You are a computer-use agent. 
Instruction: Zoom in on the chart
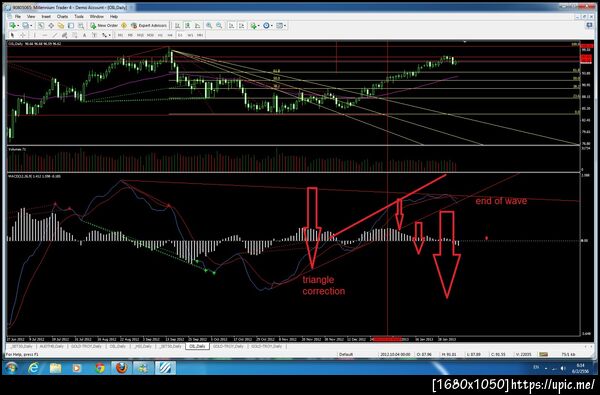[x=209, y=26]
